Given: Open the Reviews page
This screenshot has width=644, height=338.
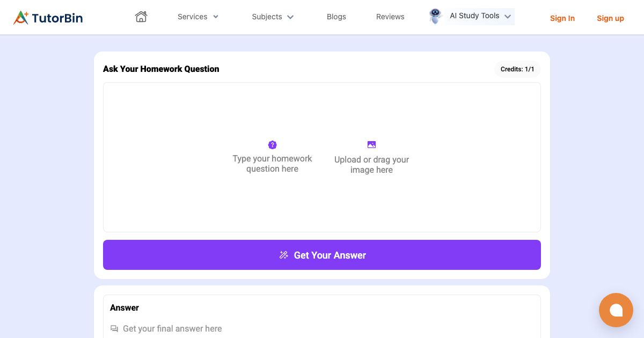Looking at the screenshot, I should click(390, 17).
